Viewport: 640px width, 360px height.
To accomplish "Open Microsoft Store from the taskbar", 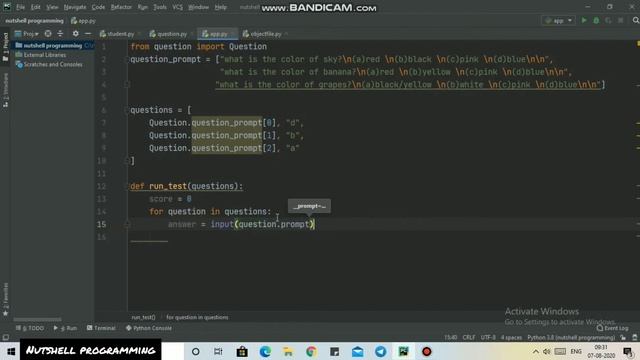I will point(242,351).
